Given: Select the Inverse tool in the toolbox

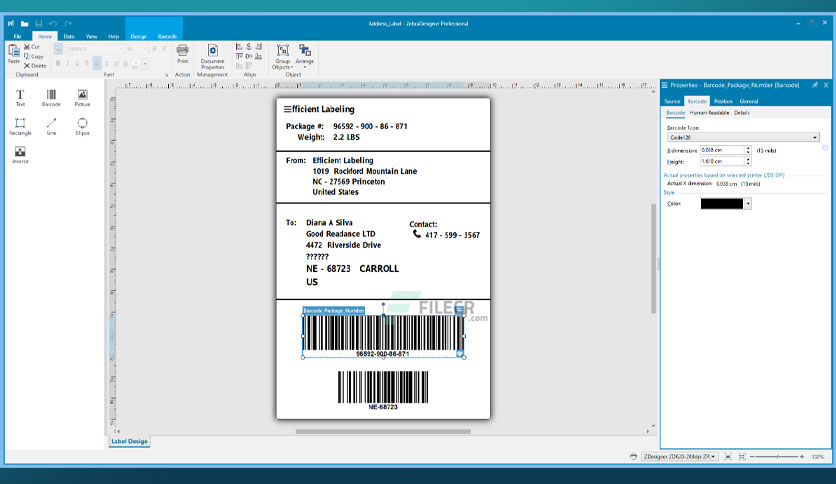Looking at the screenshot, I should 20,155.
